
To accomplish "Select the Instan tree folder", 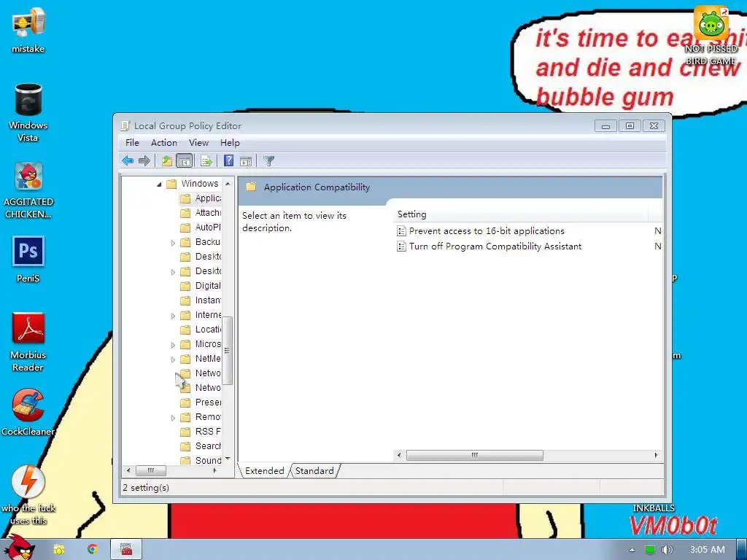I will click(x=201, y=300).
